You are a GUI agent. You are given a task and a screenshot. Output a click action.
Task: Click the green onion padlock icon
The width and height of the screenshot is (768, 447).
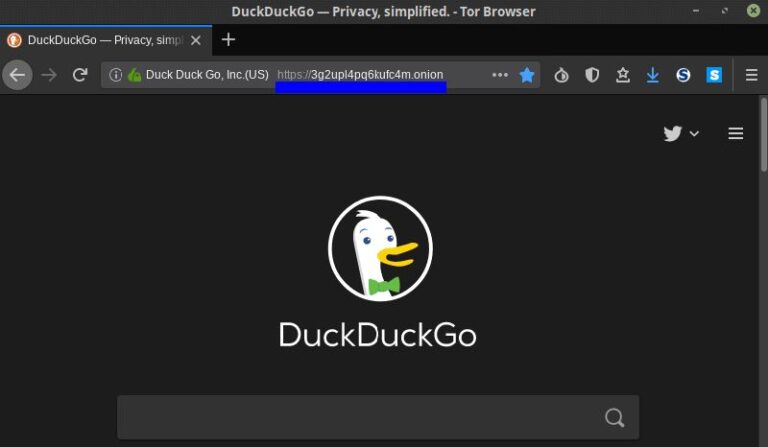pyautogui.click(x=134, y=75)
